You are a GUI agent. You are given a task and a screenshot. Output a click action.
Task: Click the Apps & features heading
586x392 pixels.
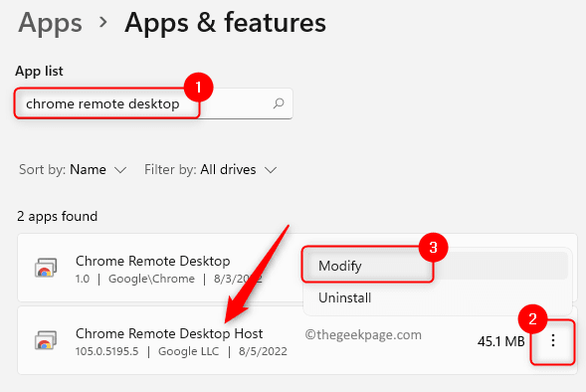click(x=226, y=23)
